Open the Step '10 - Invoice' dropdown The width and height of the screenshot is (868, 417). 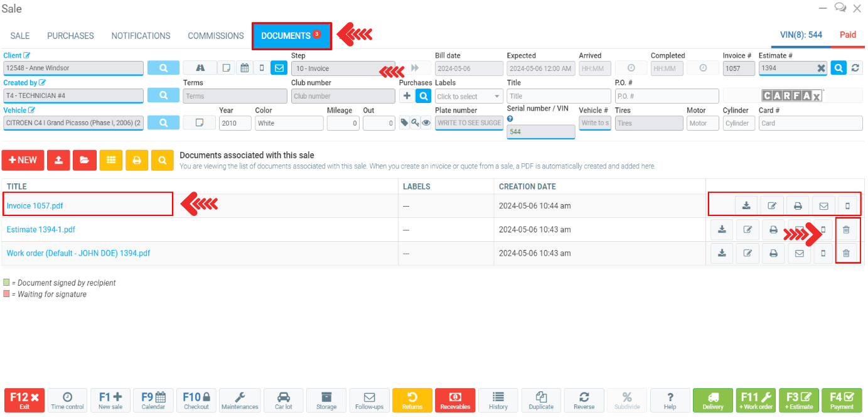[x=343, y=68]
